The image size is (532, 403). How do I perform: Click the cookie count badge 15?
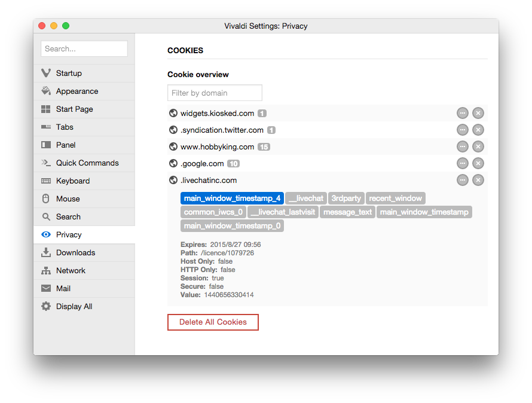[x=264, y=146]
